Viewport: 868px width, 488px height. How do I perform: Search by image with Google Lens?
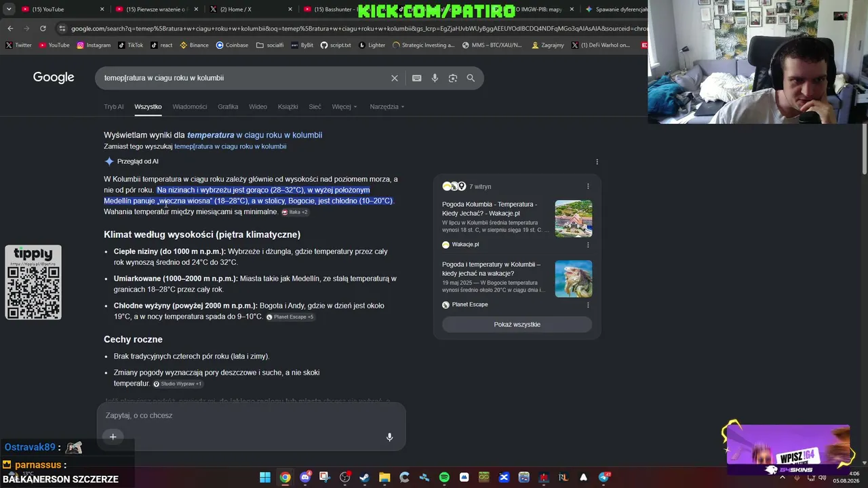pyautogui.click(x=453, y=78)
